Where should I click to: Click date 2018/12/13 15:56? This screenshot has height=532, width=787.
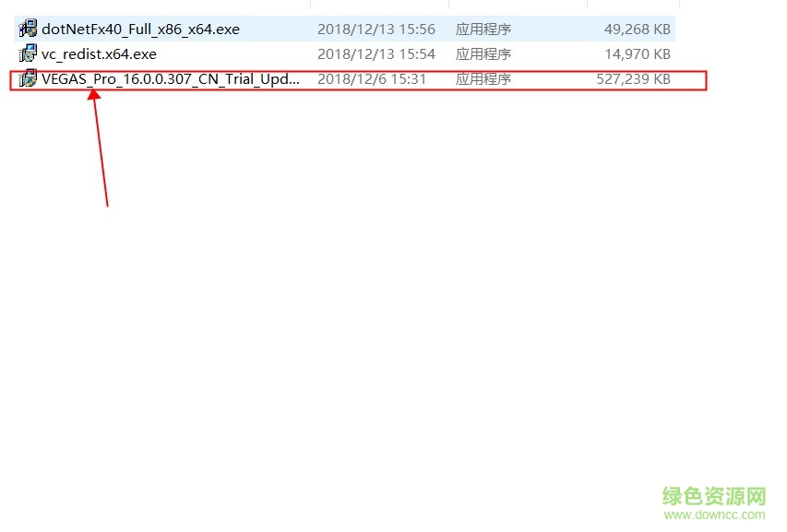[x=376, y=30]
